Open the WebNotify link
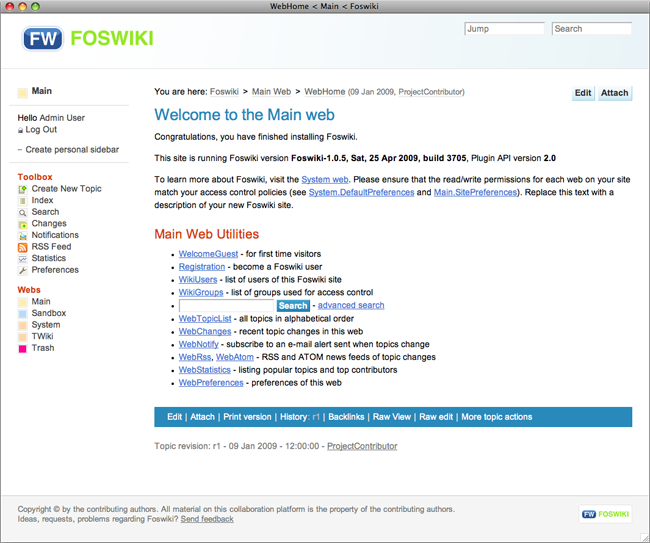 point(199,344)
